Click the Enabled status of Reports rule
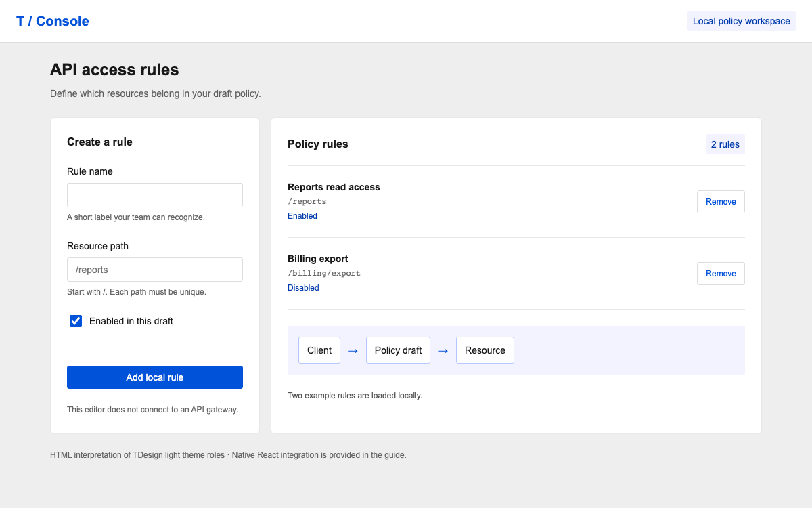 [302, 216]
